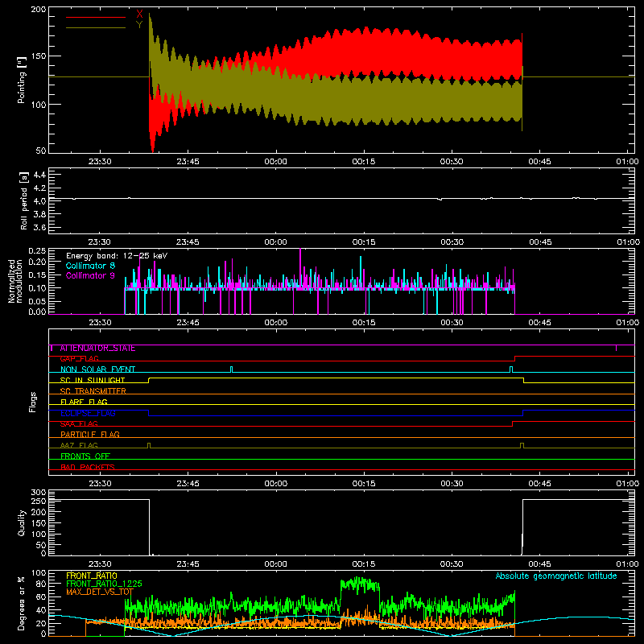Click the SAA_FLAG label
Image resolution: width=644 pixels, height=644 pixels.
point(79,424)
